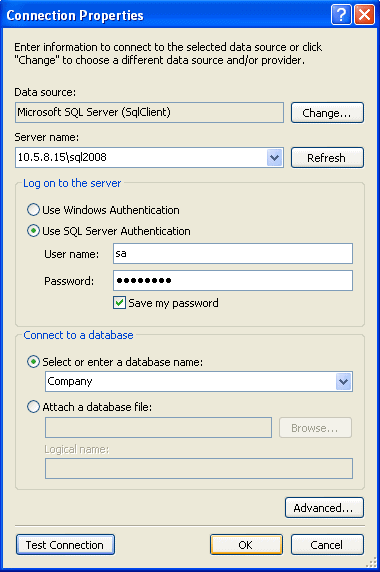The width and height of the screenshot is (380, 572).
Task: Click the Password input field
Action: (x=233, y=281)
